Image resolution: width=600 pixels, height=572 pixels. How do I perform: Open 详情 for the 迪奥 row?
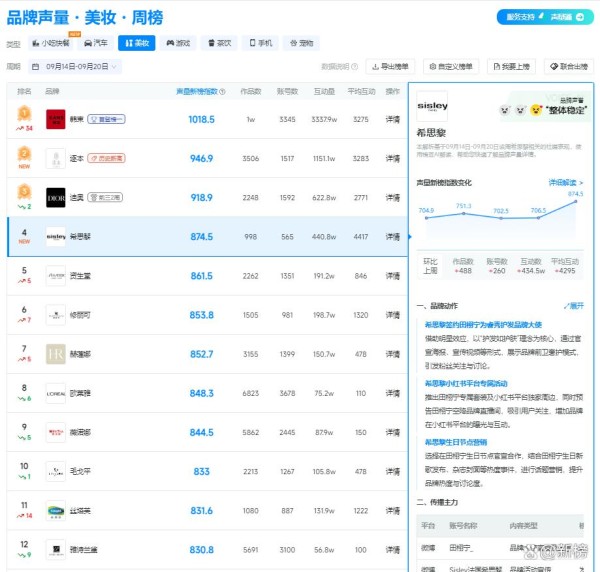(393, 197)
